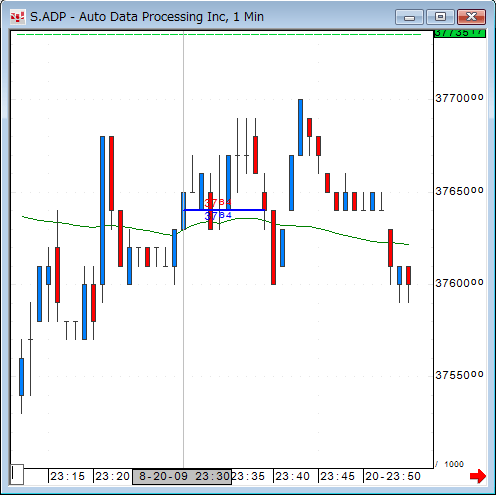This screenshot has height=495, width=496.
Task: Click the red 3764 order label
Action: (218, 202)
